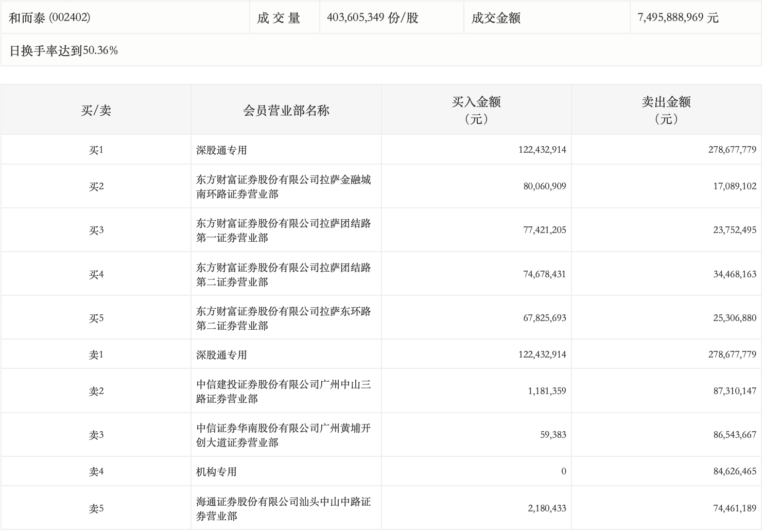Click the 买入金额(元) column header

pos(476,110)
